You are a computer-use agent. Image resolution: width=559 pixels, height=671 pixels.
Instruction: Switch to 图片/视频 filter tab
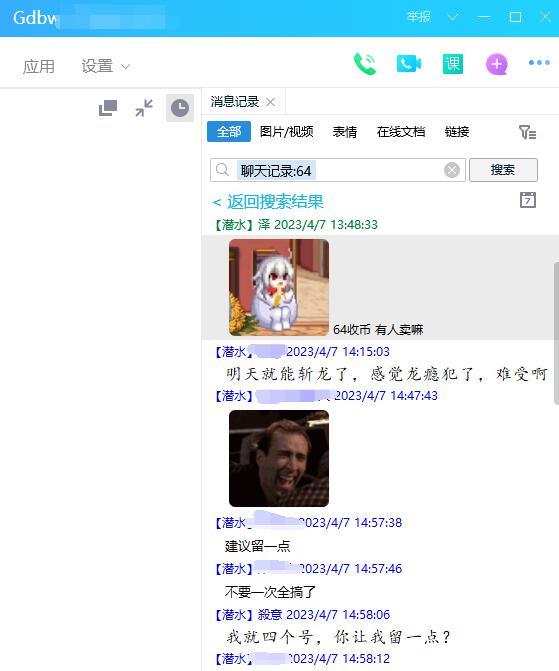click(286, 132)
